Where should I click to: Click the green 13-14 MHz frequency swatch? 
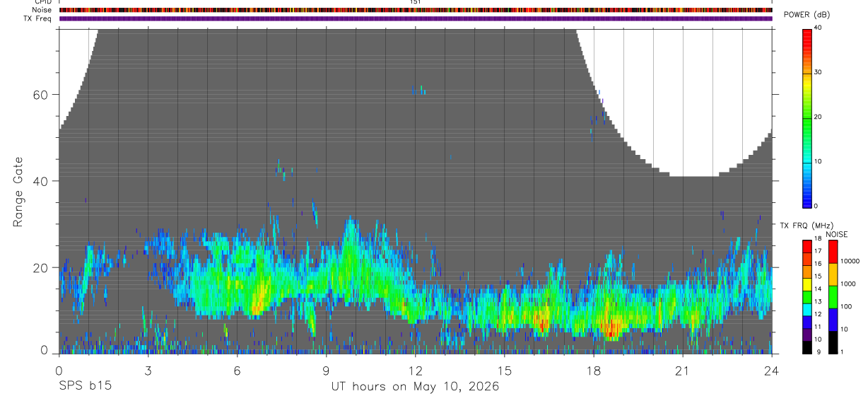[807, 296]
